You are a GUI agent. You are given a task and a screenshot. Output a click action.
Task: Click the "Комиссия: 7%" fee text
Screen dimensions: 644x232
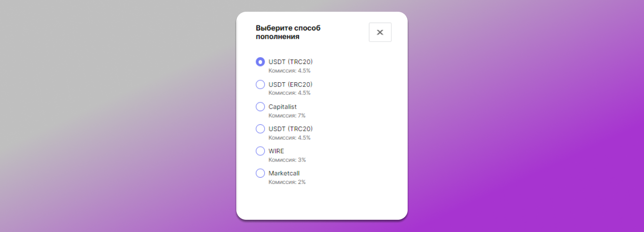(x=287, y=116)
